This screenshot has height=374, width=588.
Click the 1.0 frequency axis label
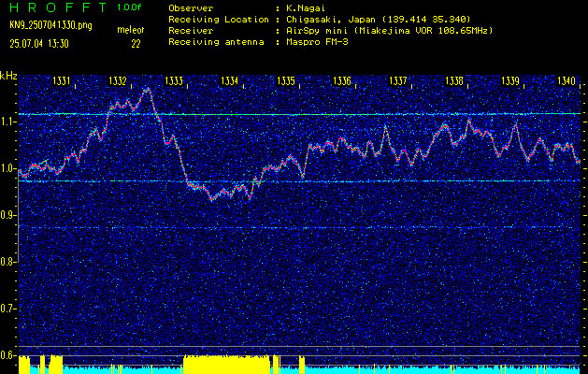point(7,169)
